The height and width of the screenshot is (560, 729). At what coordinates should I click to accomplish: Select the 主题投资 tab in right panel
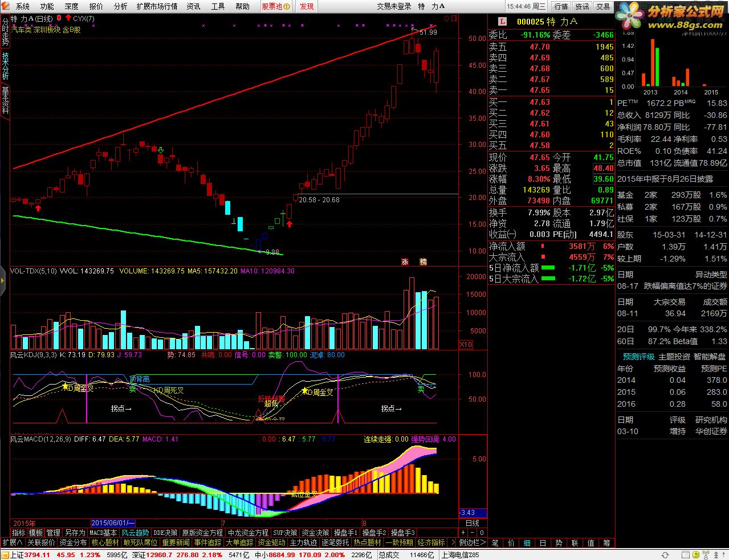[x=674, y=357]
